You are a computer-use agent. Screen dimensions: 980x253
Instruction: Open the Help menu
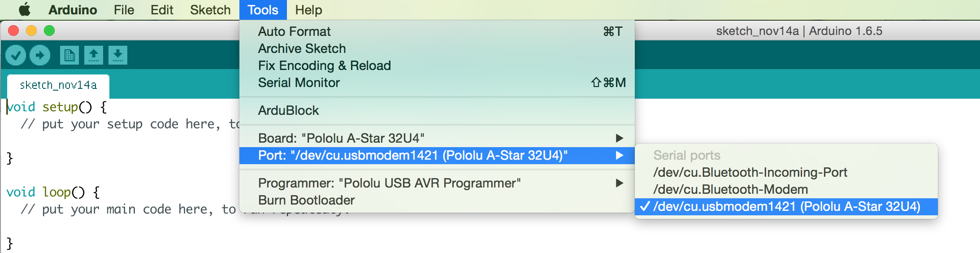(308, 10)
